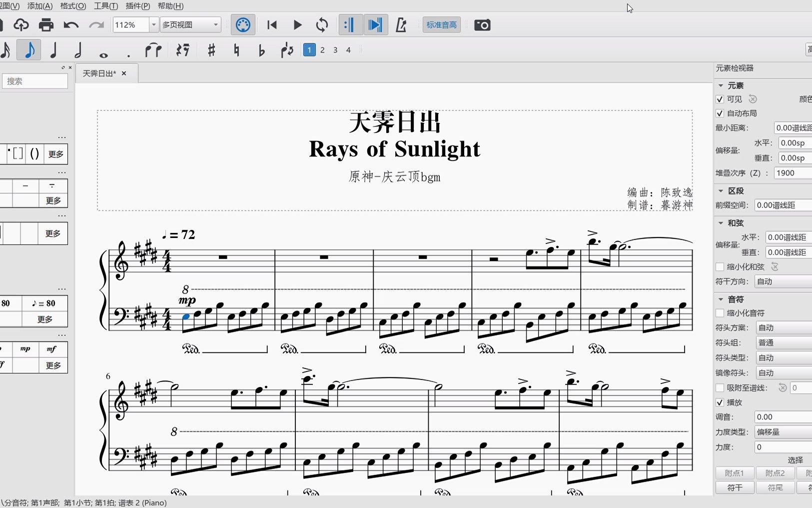This screenshot has width=812, height=508.
Task: Toggle the 自动布局 checkbox
Action: click(x=720, y=113)
